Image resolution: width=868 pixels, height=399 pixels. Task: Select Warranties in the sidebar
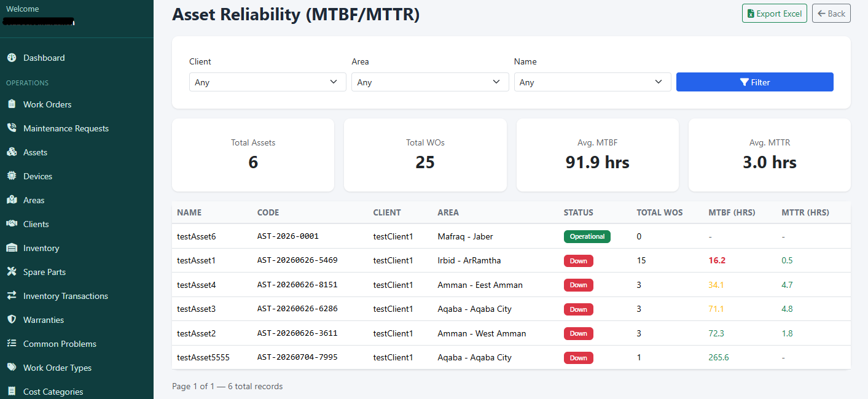(44, 320)
